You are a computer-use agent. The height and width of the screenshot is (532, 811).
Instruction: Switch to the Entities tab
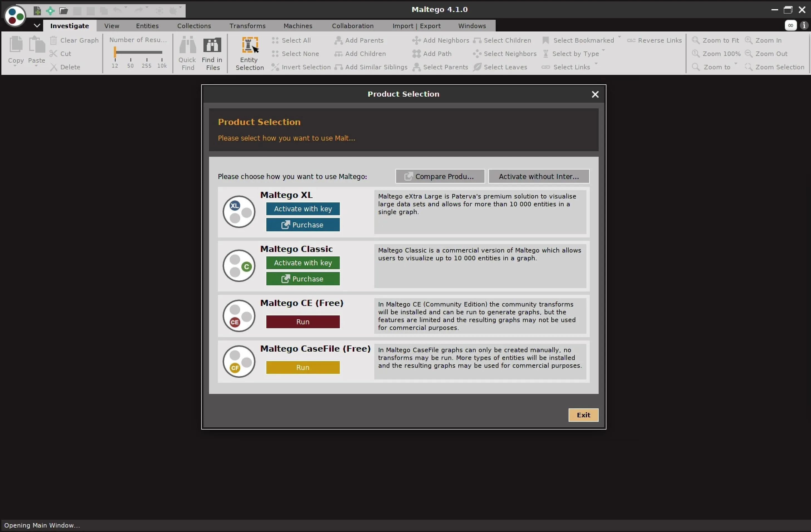point(147,26)
